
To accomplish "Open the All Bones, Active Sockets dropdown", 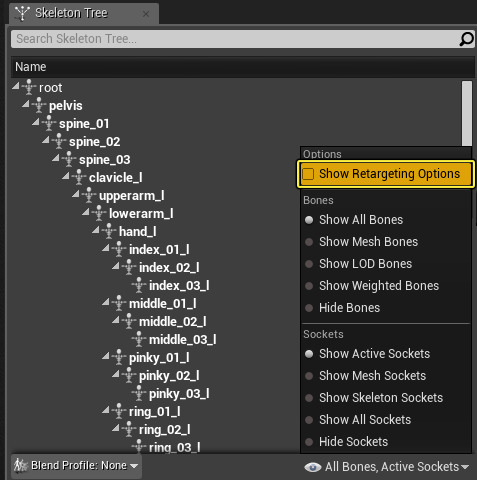I will 387,467.
